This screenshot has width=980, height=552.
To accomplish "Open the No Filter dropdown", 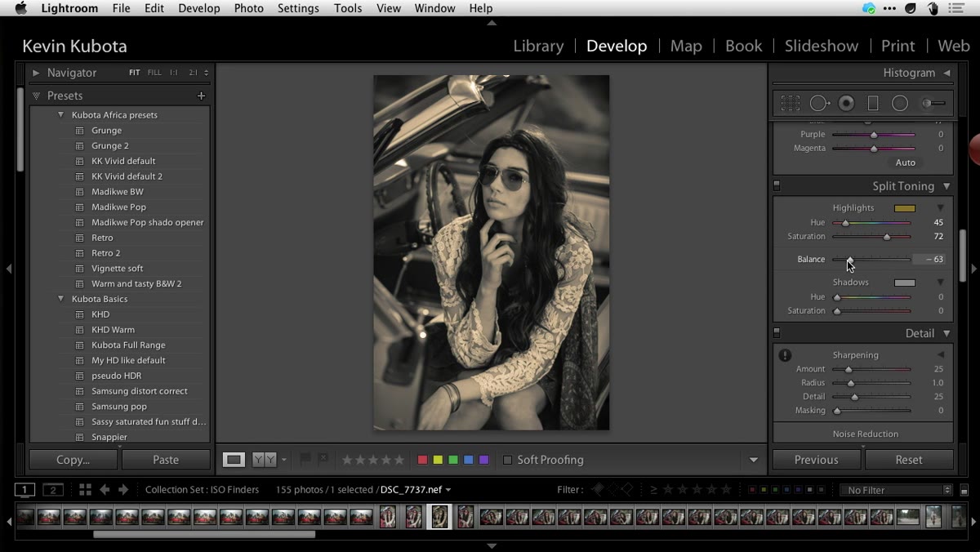I will (x=897, y=490).
